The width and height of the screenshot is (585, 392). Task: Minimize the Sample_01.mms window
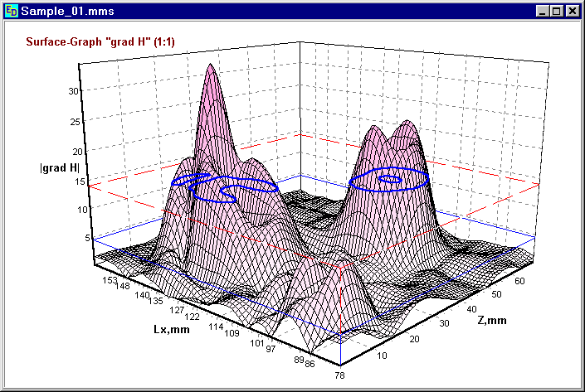point(543,12)
